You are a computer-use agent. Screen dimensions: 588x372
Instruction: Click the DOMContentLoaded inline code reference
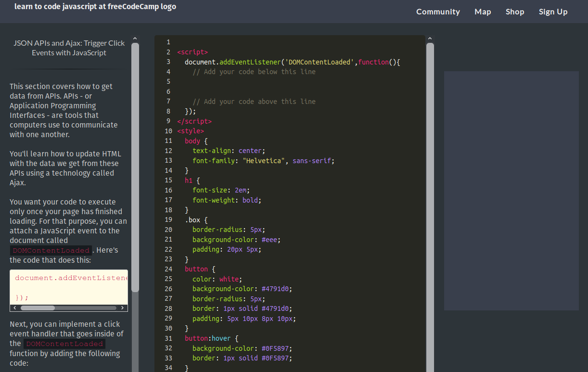(x=50, y=250)
